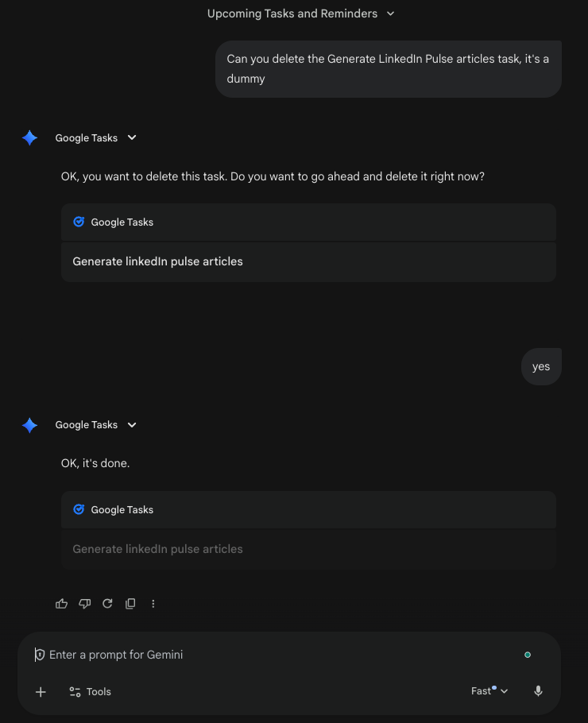Select the Upcoming Tasks and Reminders conversation title
588x723 pixels.
pyautogui.click(x=292, y=14)
